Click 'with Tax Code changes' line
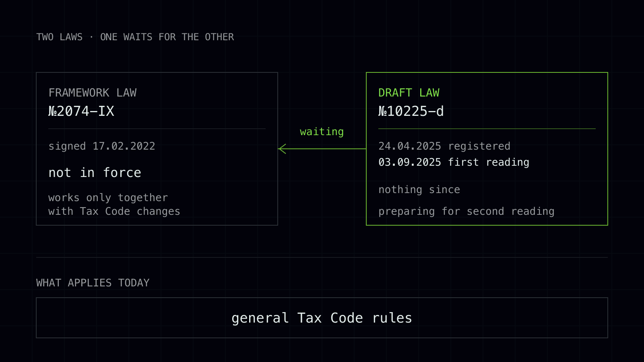This screenshot has width=644, height=362. click(114, 211)
